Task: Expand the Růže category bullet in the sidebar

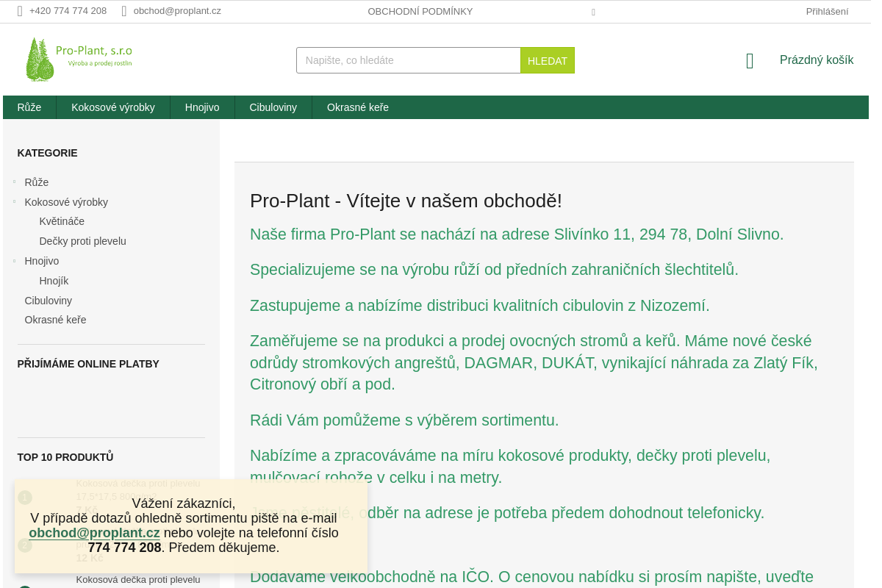Action: pyautogui.click(x=15, y=181)
